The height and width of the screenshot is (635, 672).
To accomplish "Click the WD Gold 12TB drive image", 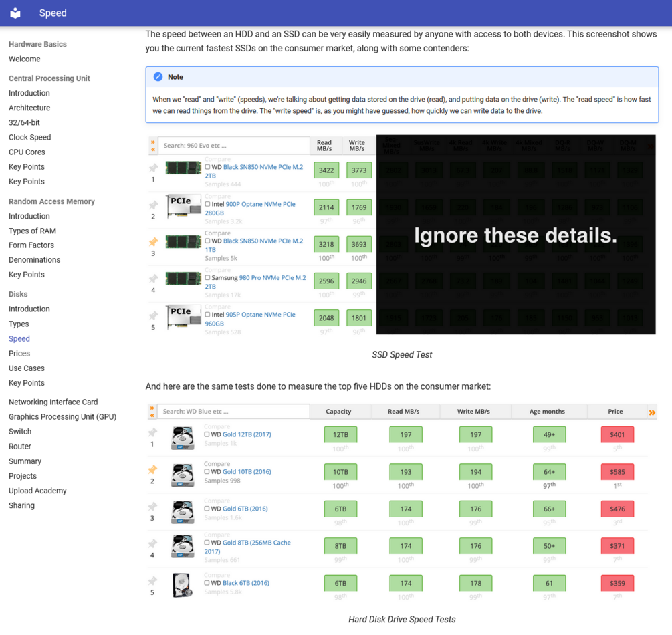I will [183, 438].
